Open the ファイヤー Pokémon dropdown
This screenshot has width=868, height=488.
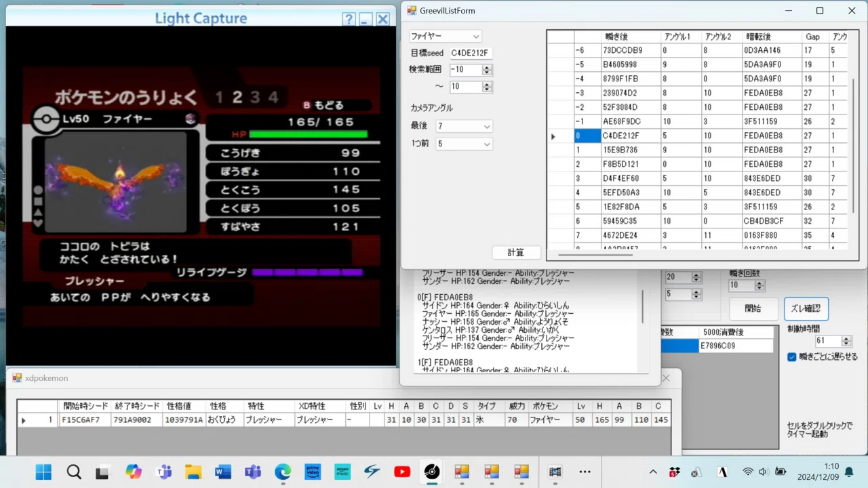click(x=445, y=36)
